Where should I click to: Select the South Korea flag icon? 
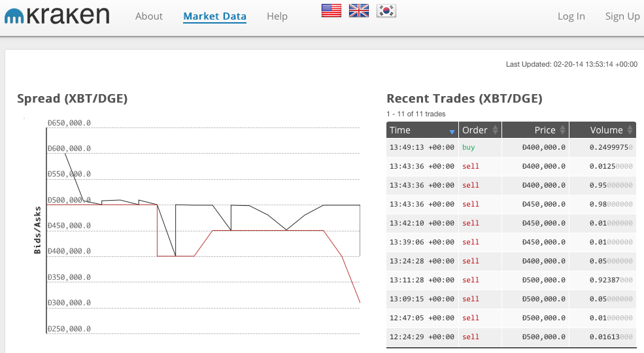click(x=386, y=10)
